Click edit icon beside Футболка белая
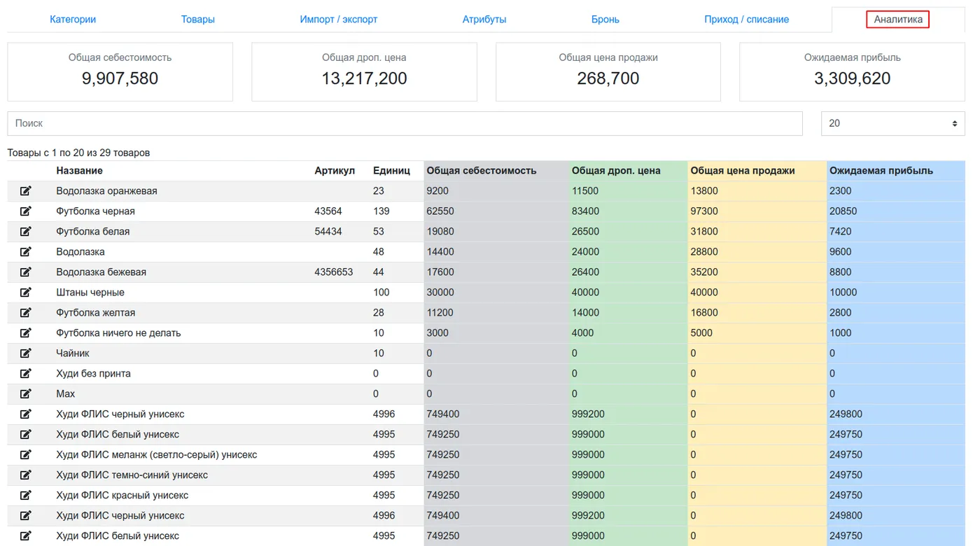Image resolution: width=980 pixels, height=546 pixels. point(26,232)
